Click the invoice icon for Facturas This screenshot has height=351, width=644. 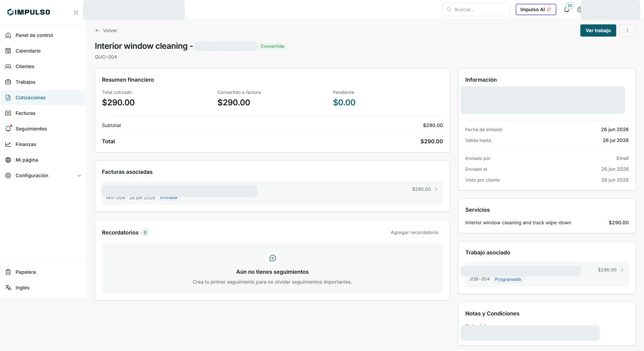click(x=8, y=113)
